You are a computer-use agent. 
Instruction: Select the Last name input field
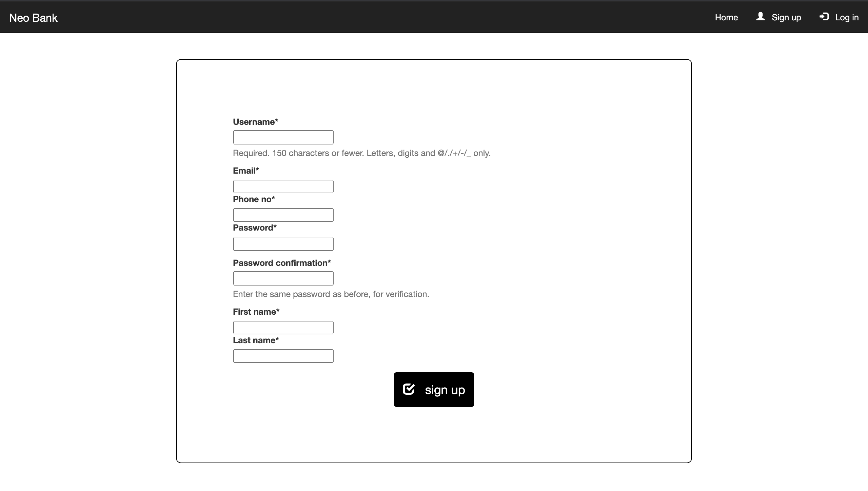click(x=283, y=356)
